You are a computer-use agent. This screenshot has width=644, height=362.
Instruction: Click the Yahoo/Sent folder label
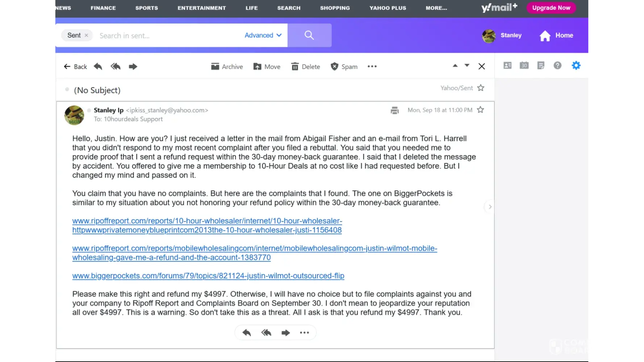[x=457, y=88]
